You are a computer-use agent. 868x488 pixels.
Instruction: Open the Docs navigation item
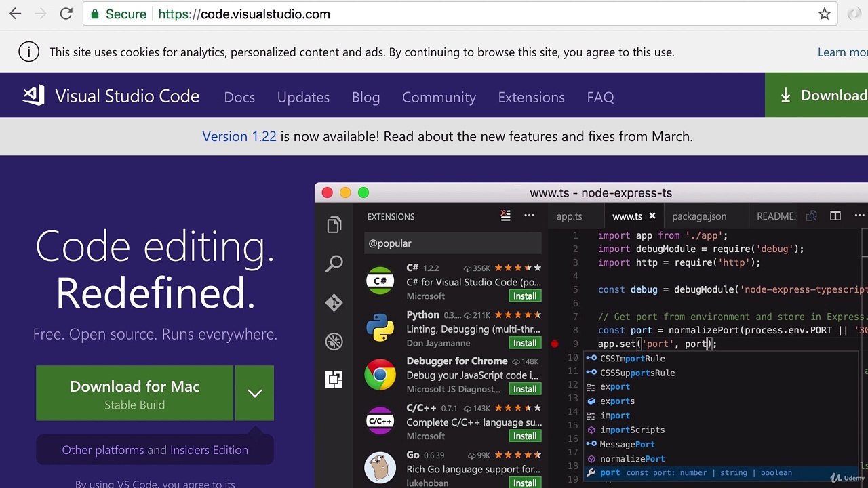[x=239, y=97]
